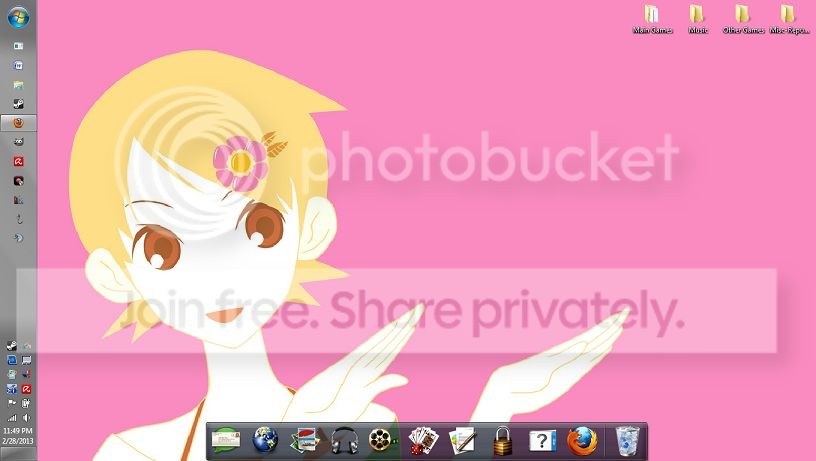Open the globe browser dock icon

click(265, 440)
